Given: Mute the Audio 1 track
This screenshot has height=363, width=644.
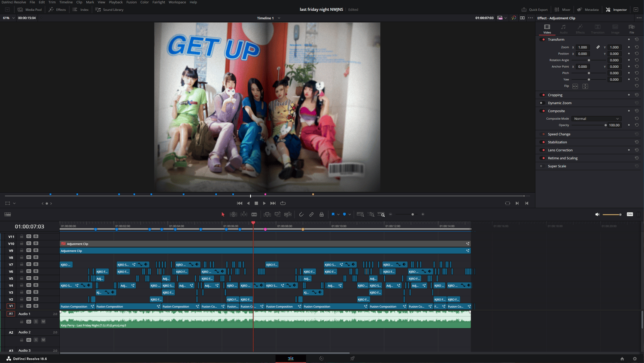Looking at the screenshot, I should pyautogui.click(x=43, y=321).
